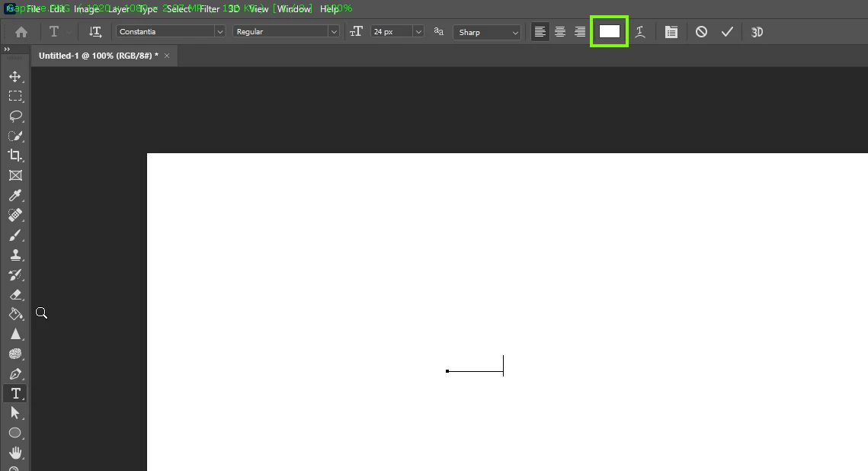
Task: Select the Hand tool
Action: (x=15, y=453)
